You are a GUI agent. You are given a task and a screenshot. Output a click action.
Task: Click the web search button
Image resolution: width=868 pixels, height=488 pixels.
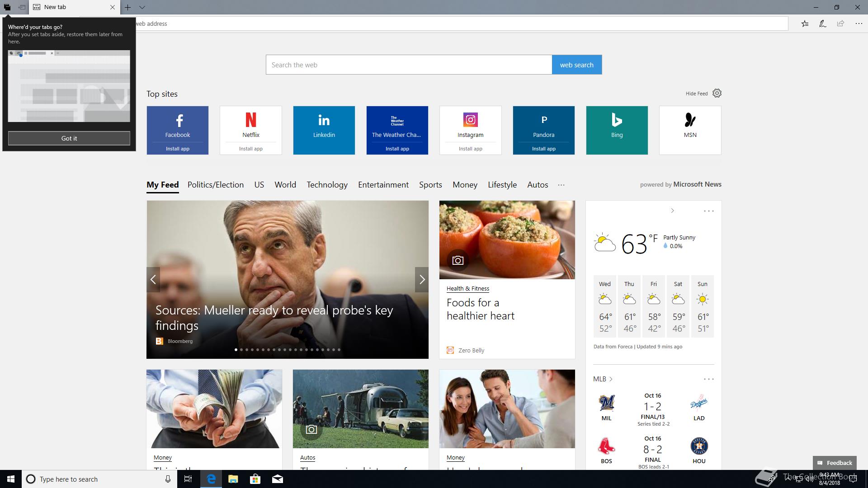click(577, 65)
